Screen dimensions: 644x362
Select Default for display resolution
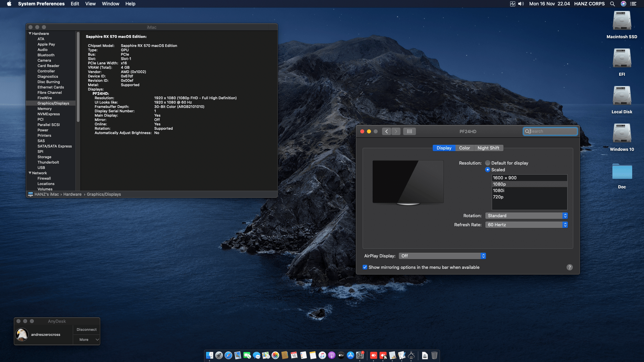pyautogui.click(x=488, y=163)
